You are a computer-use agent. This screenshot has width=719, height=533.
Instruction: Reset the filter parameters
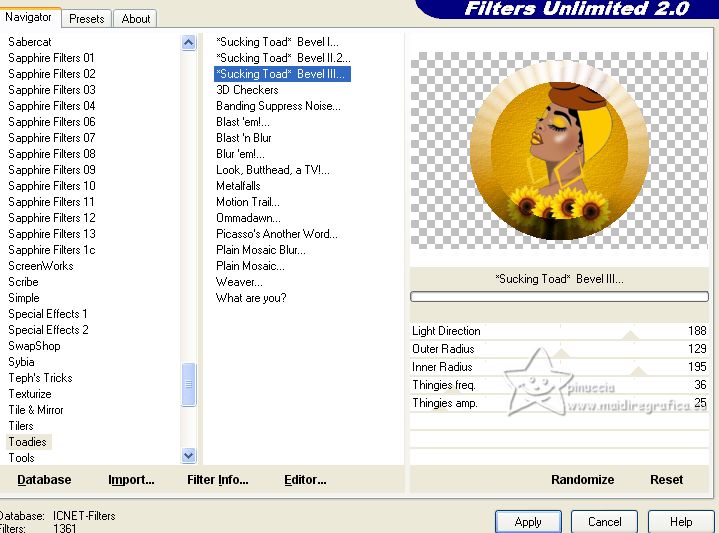point(666,480)
